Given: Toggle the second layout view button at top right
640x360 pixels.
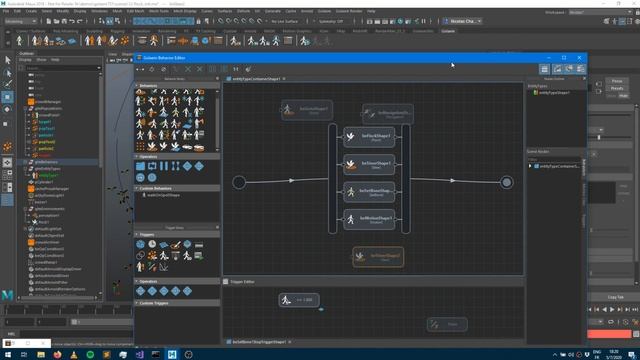Looking at the screenshot, I should [557, 69].
